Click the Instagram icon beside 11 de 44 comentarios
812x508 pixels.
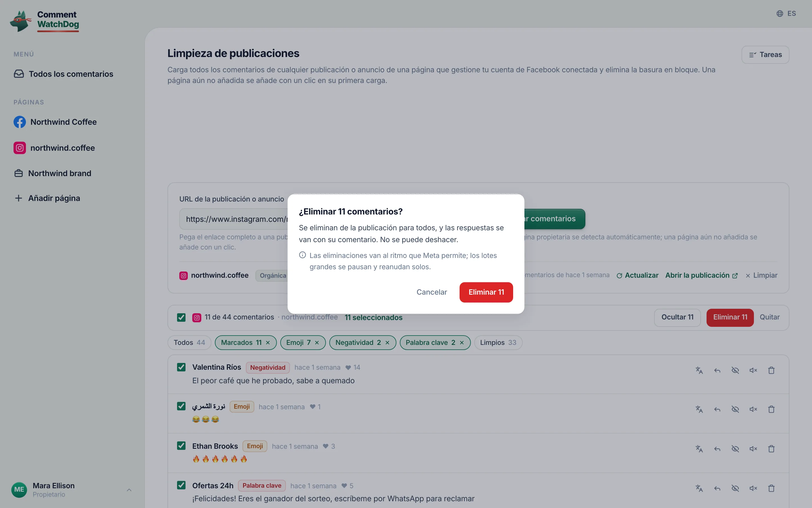click(197, 317)
